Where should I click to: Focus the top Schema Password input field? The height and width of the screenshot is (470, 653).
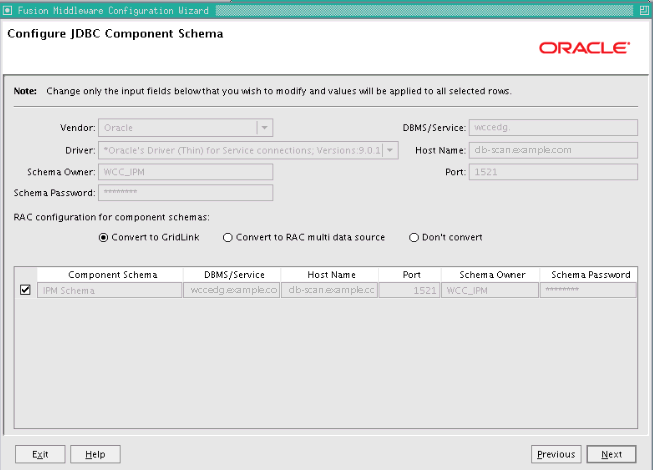186,192
